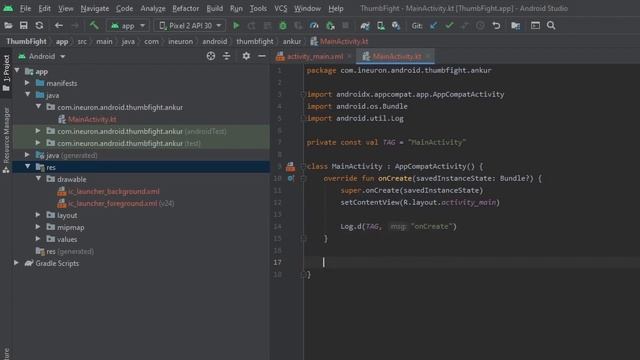Fold the class MainActivity code block
The height and width of the screenshot is (360, 640).
point(303,167)
